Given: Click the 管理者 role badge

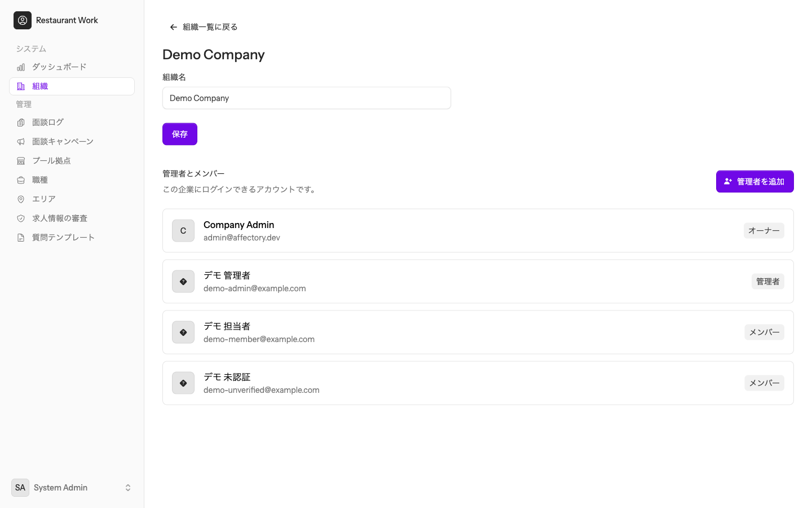Looking at the screenshot, I should pos(768,282).
